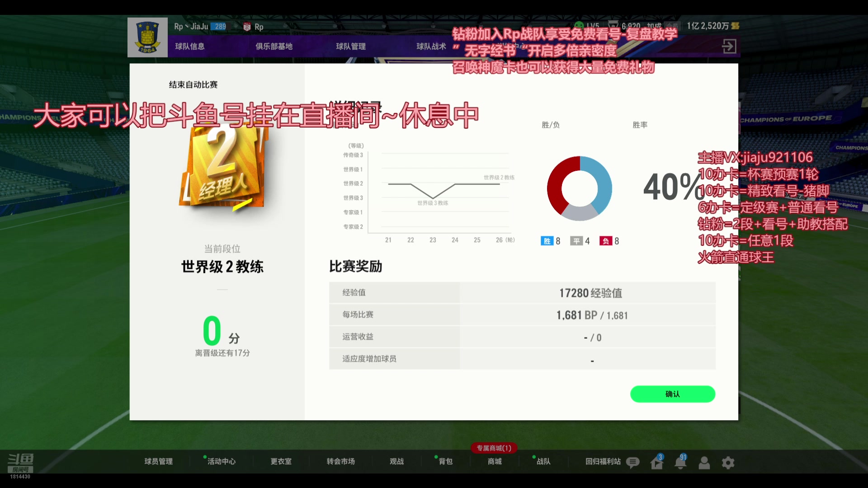The image size is (868, 488).
Task: Click the 离晋级还有17分 text
Action: point(222,353)
